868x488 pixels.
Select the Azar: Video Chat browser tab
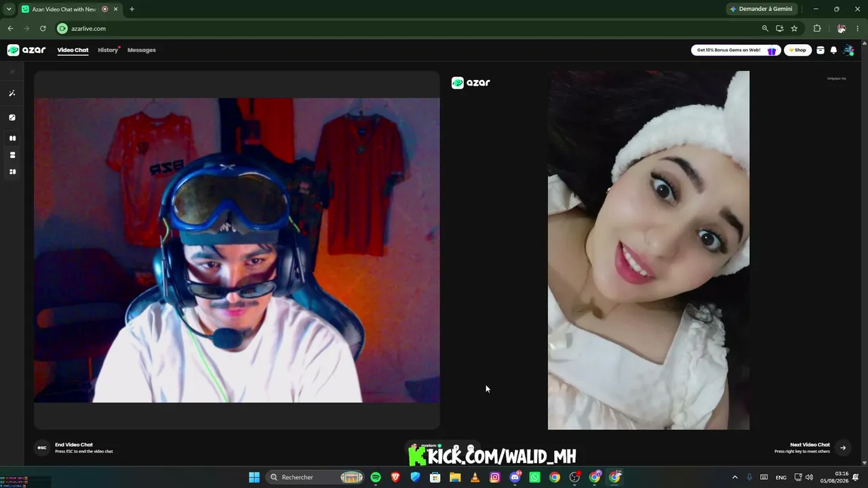click(64, 9)
